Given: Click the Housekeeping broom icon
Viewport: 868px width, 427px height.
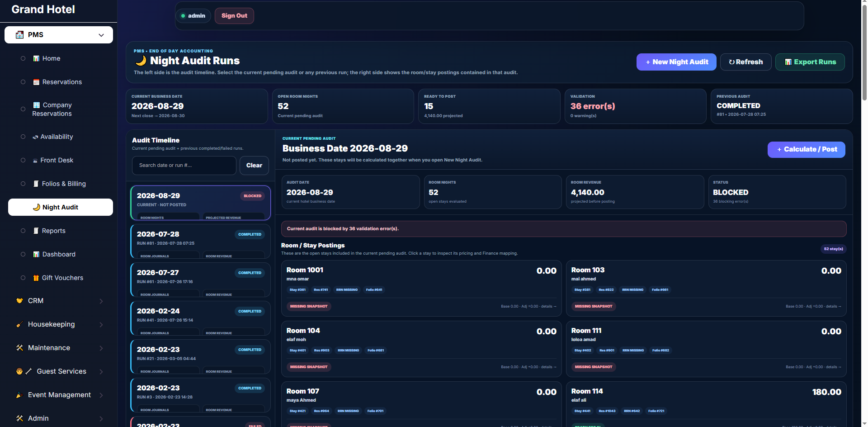Looking at the screenshot, I should click(x=19, y=324).
